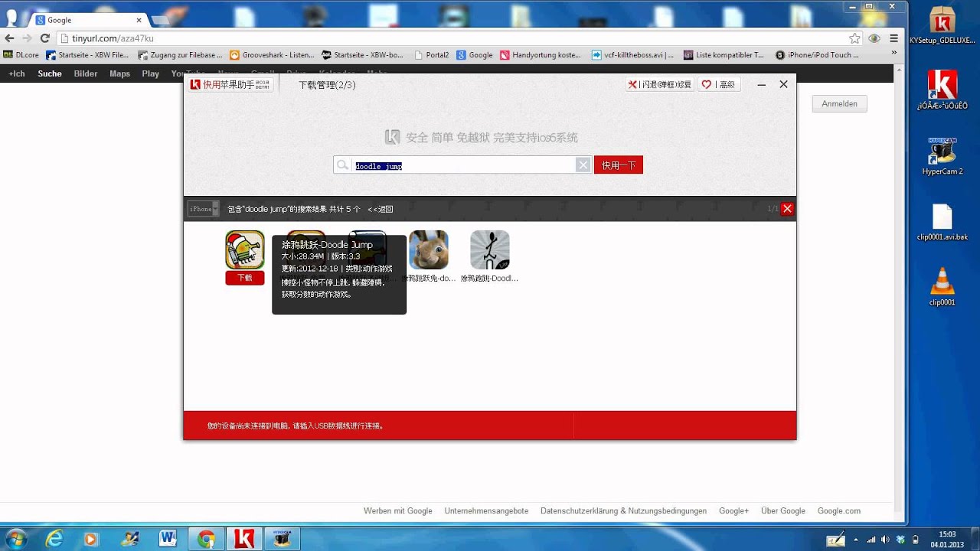Close search results with red X
The image size is (980, 551).
point(787,209)
